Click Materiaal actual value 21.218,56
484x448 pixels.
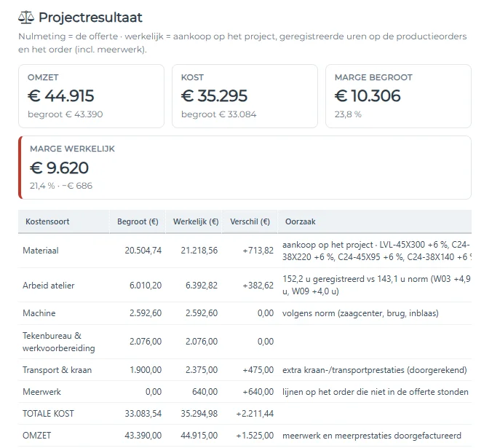[x=199, y=251]
